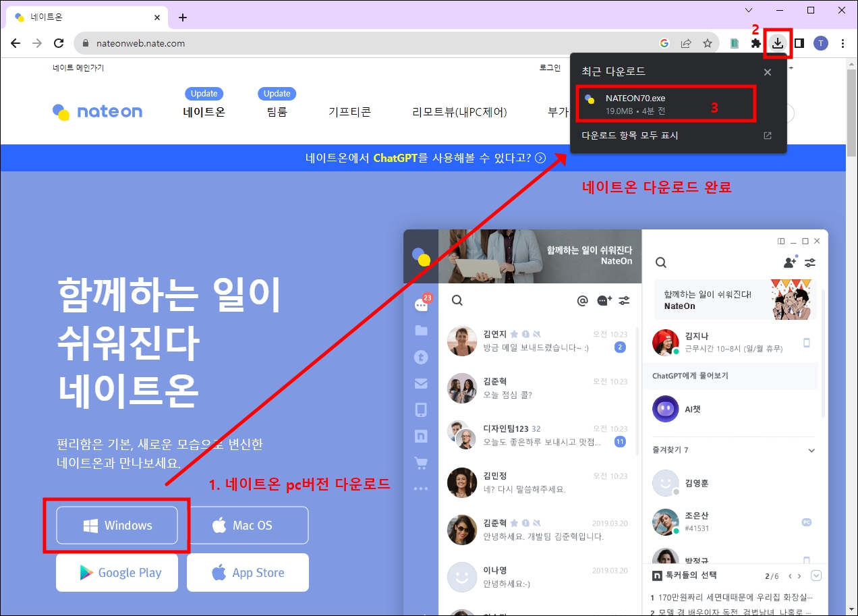The image size is (858, 616).
Task: Open the chat rooms icon showing 23 badge
Action: point(421,304)
